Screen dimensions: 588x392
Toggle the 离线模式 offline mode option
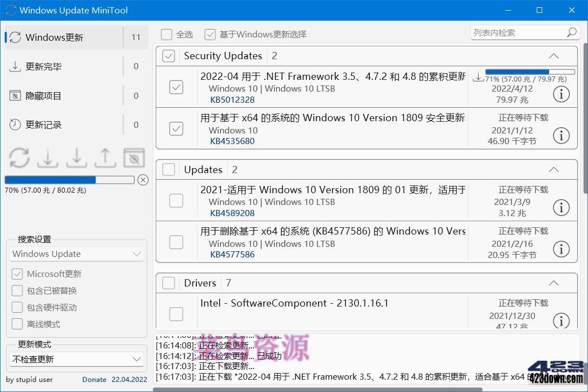(17, 324)
